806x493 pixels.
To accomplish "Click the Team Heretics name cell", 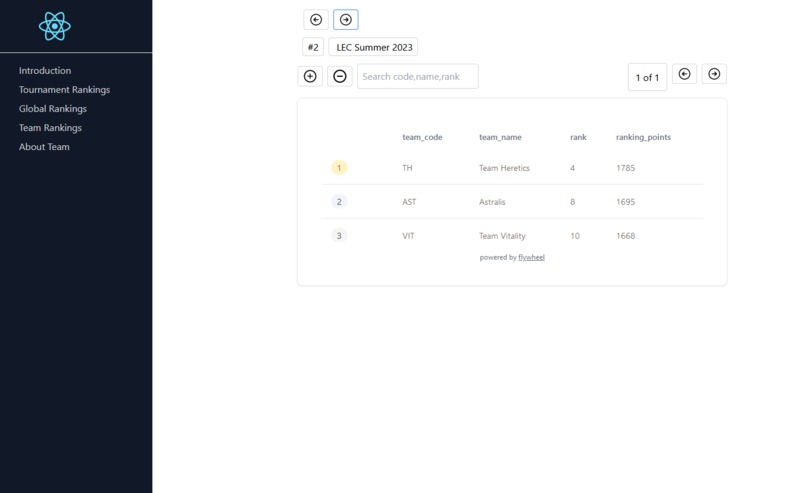I will pyautogui.click(x=504, y=168).
